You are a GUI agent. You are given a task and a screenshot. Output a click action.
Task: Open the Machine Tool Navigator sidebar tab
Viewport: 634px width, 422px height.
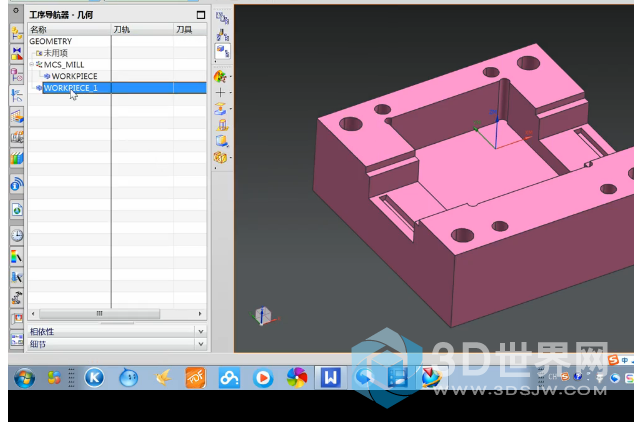(x=17, y=137)
